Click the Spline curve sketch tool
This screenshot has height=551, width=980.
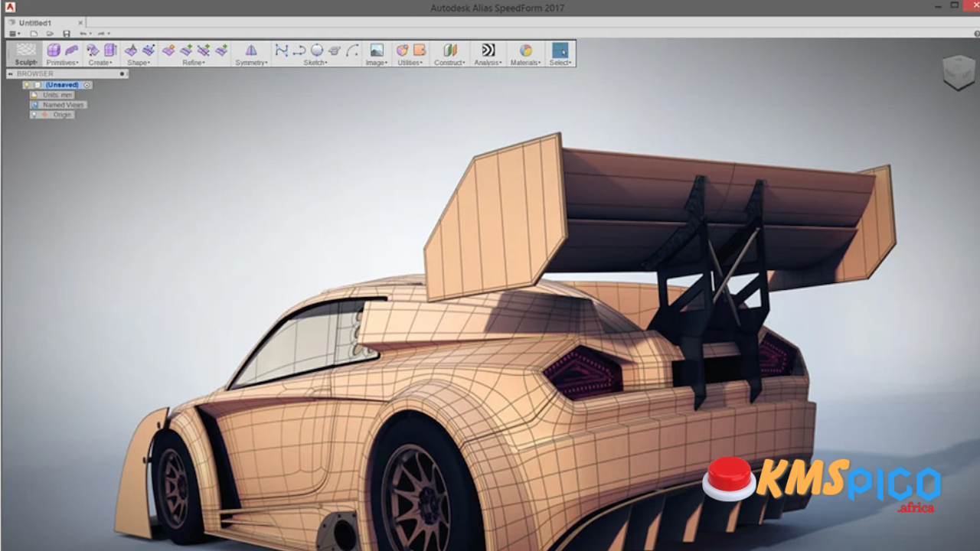coord(282,51)
